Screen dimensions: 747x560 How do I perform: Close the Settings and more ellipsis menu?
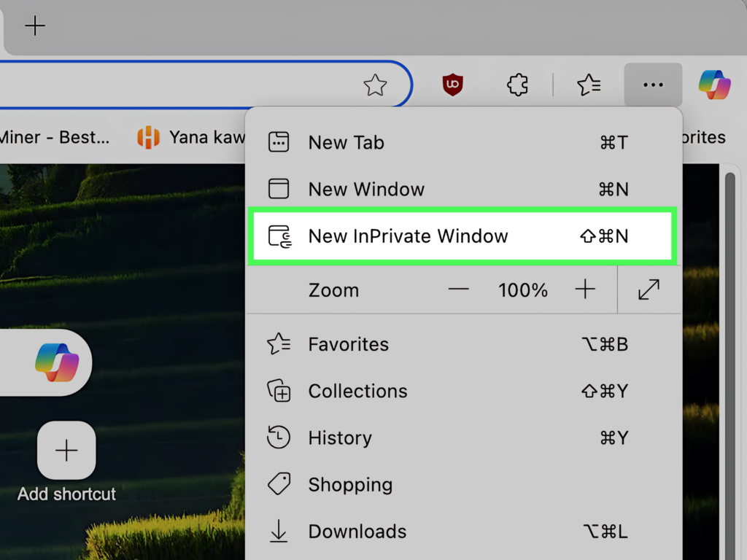tap(653, 85)
